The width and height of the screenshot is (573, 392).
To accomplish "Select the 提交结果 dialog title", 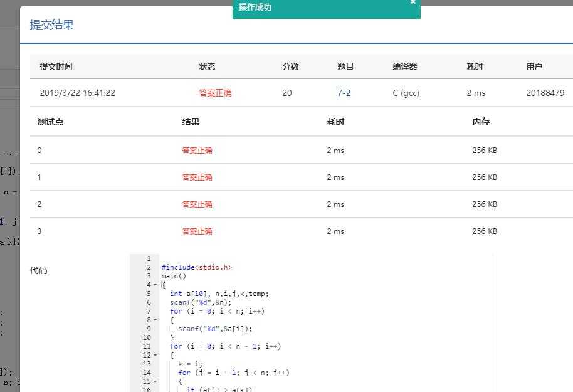I will click(x=51, y=25).
